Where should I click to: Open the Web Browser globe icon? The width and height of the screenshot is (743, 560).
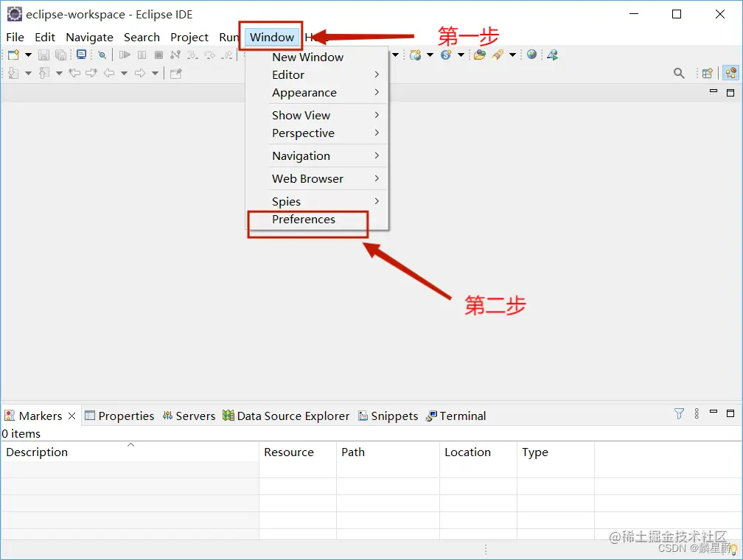(x=531, y=55)
